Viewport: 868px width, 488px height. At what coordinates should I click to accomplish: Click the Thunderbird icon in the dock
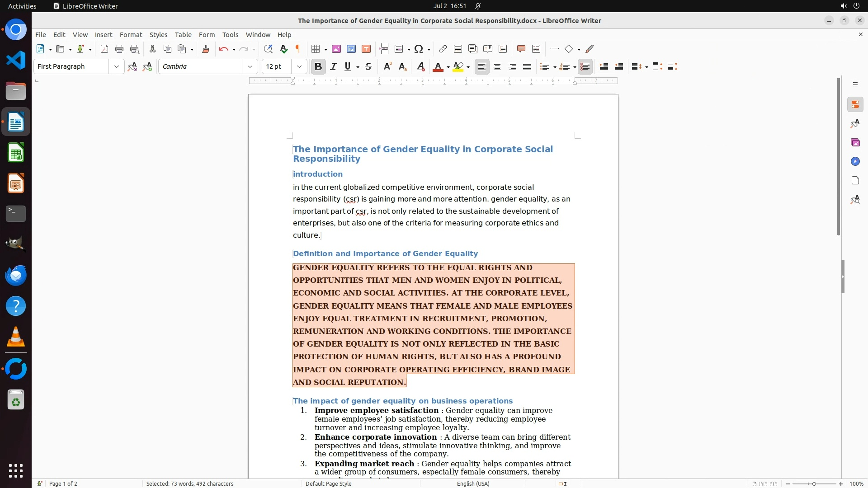pos(16,275)
